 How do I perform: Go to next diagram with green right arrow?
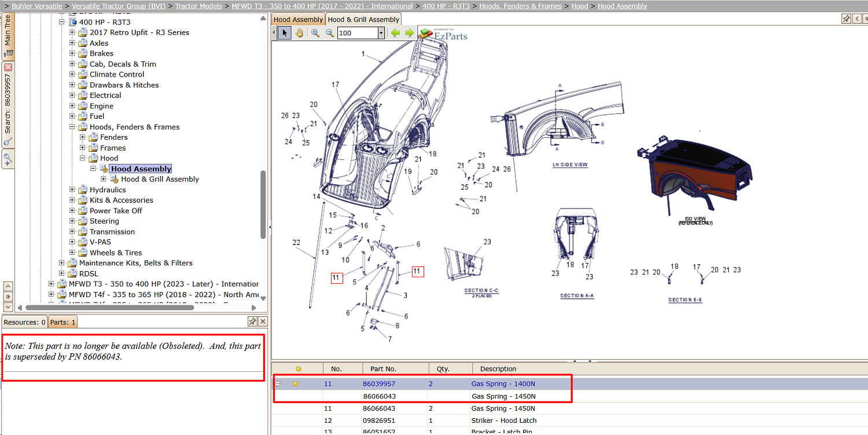[410, 33]
